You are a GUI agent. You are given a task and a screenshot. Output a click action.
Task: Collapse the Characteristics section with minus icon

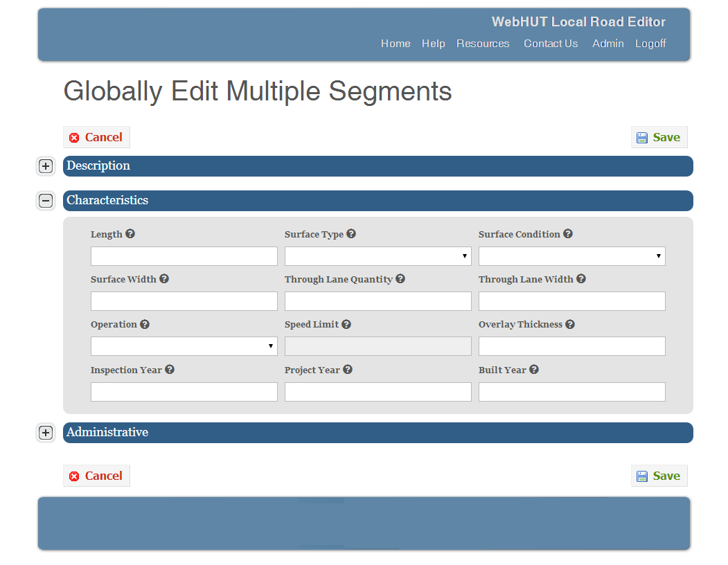46,201
